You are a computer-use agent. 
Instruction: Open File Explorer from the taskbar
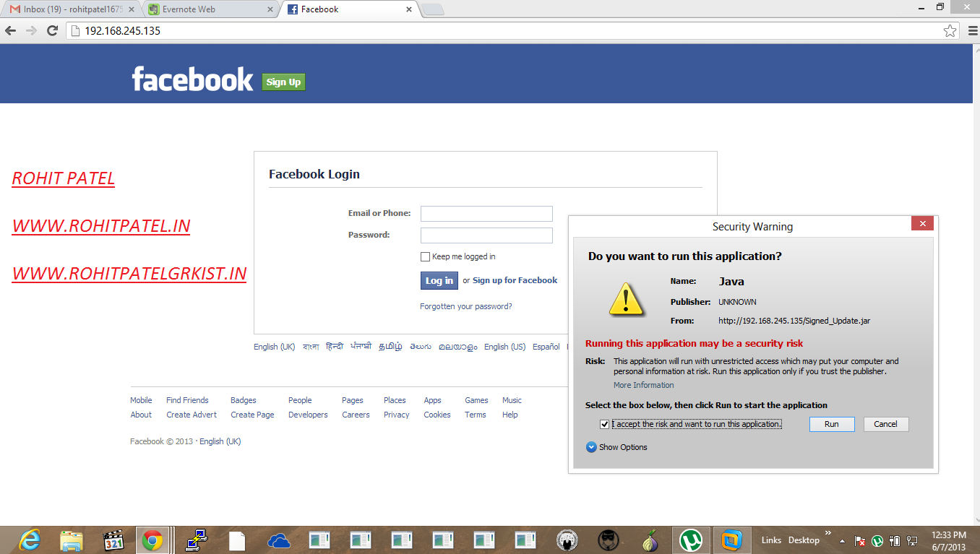pos(71,540)
